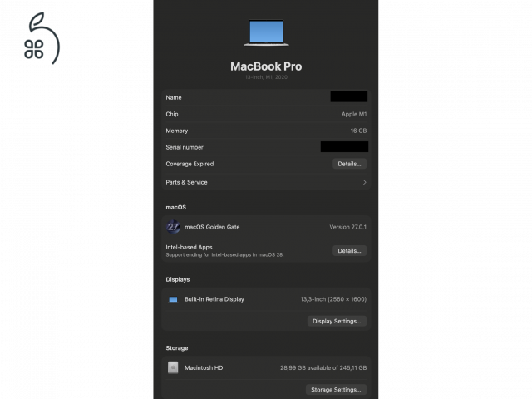532x399 pixels.
Task: Open Display Settings
Action: tap(337, 322)
